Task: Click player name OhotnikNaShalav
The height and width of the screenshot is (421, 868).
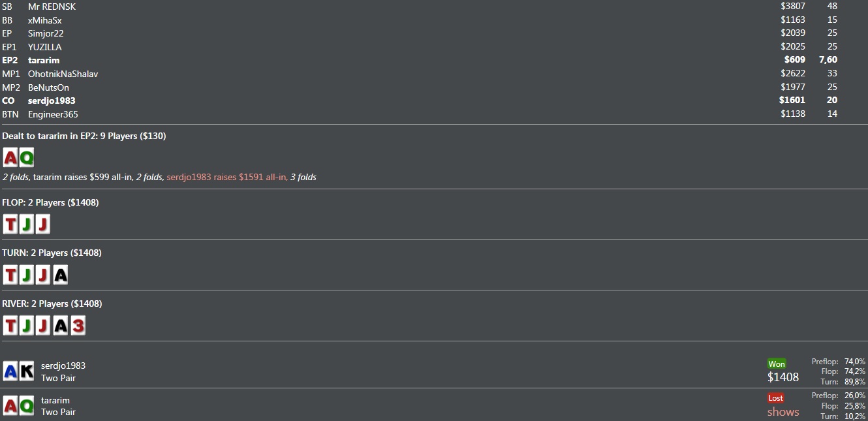Action: 63,74
